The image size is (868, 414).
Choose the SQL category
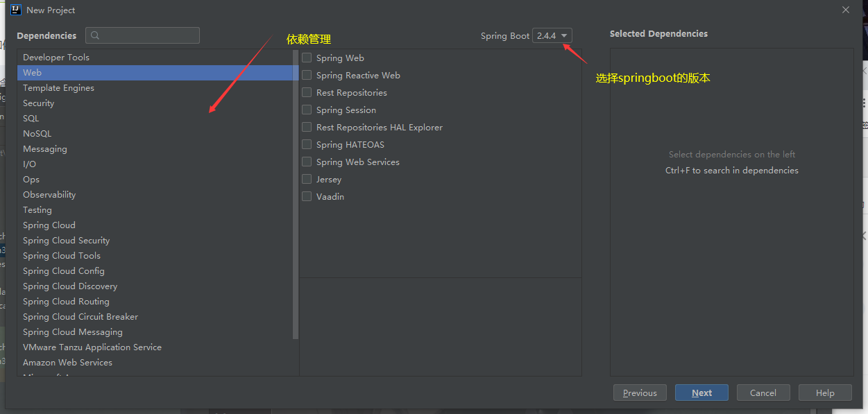[x=155, y=119]
